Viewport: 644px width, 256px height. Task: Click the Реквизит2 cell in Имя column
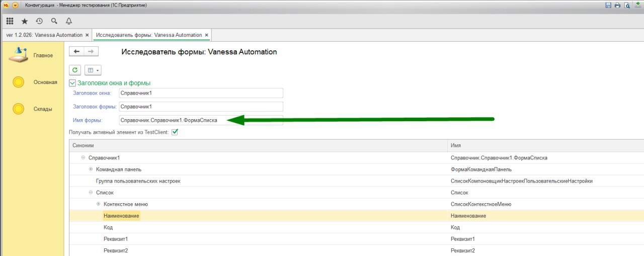[545, 250]
